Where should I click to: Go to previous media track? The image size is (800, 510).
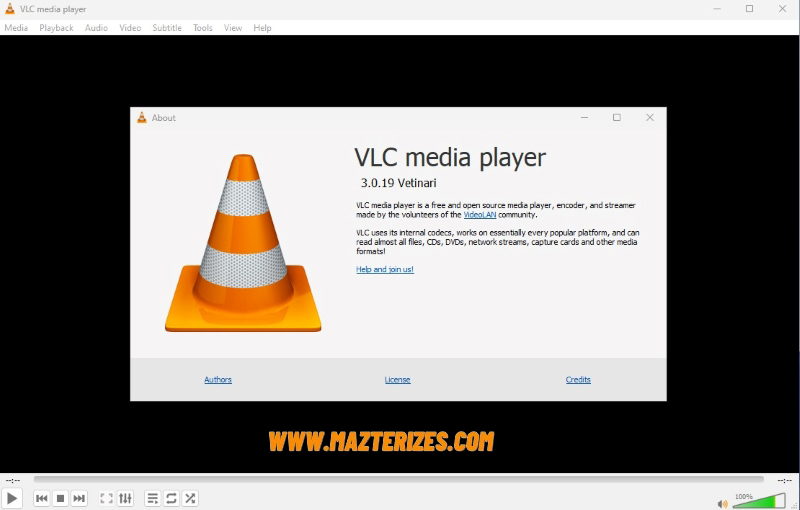(42, 498)
